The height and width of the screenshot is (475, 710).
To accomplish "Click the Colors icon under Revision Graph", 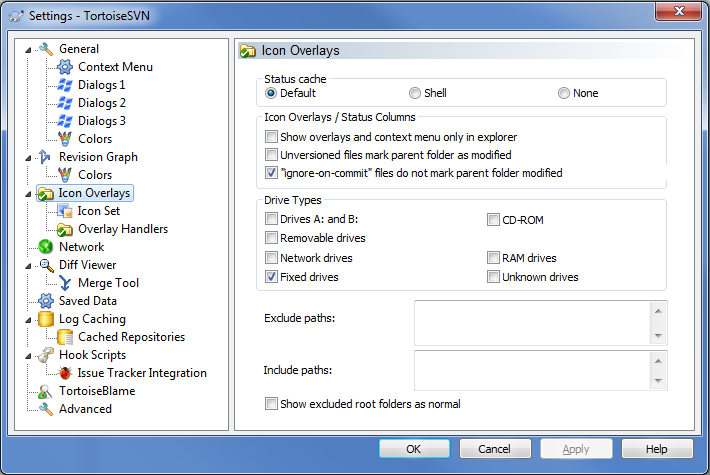I will pos(65,175).
